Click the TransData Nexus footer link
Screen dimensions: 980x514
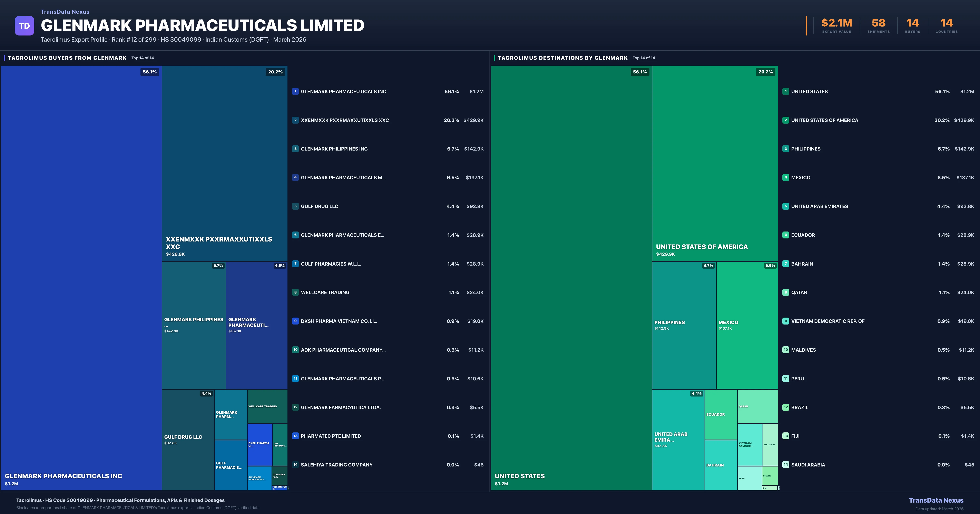(936, 500)
